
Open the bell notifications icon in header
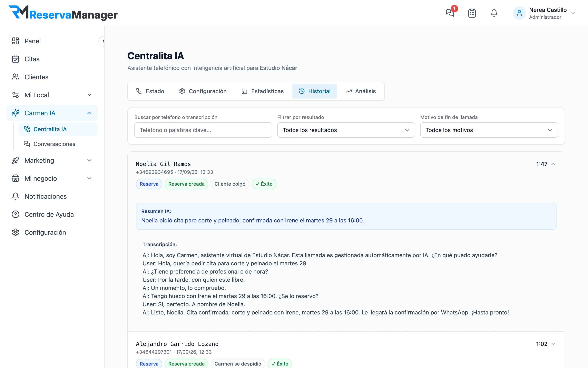coord(494,13)
